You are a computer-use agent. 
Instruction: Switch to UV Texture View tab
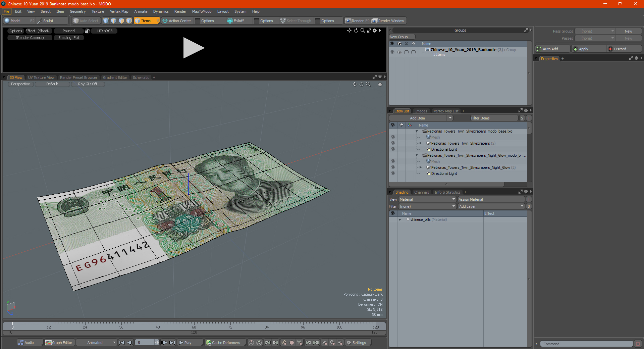pos(41,78)
